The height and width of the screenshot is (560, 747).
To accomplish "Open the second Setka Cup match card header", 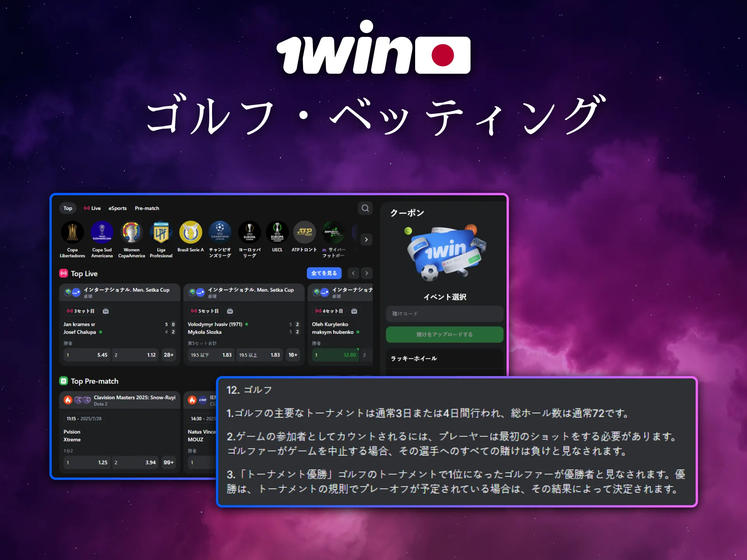I will pyautogui.click(x=244, y=292).
